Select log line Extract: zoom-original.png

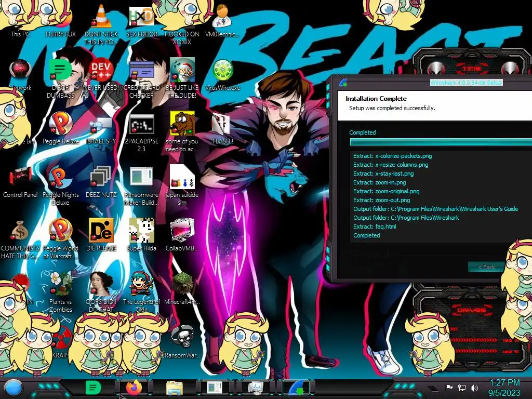click(x=387, y=191)
